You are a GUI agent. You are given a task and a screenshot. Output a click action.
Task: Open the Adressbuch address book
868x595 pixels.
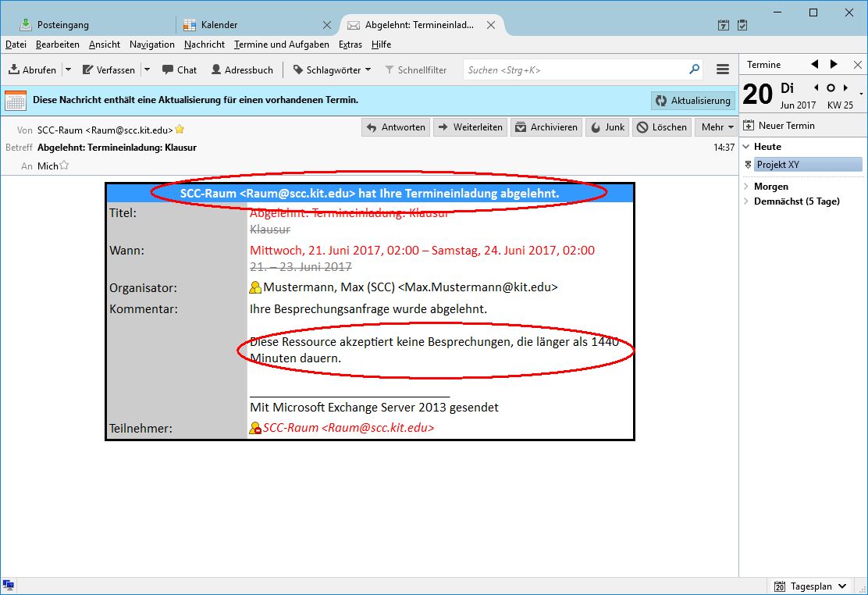(241, 69)
